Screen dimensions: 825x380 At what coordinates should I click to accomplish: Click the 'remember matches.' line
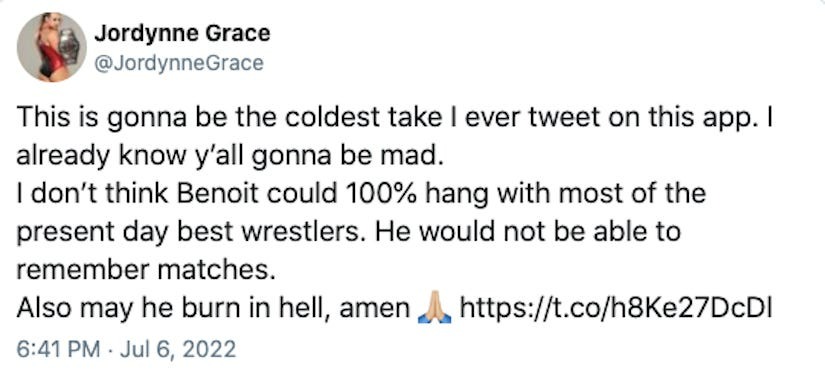[146, 271]
